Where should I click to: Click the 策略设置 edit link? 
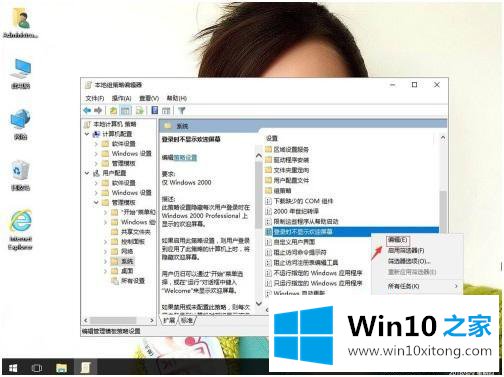185,158
